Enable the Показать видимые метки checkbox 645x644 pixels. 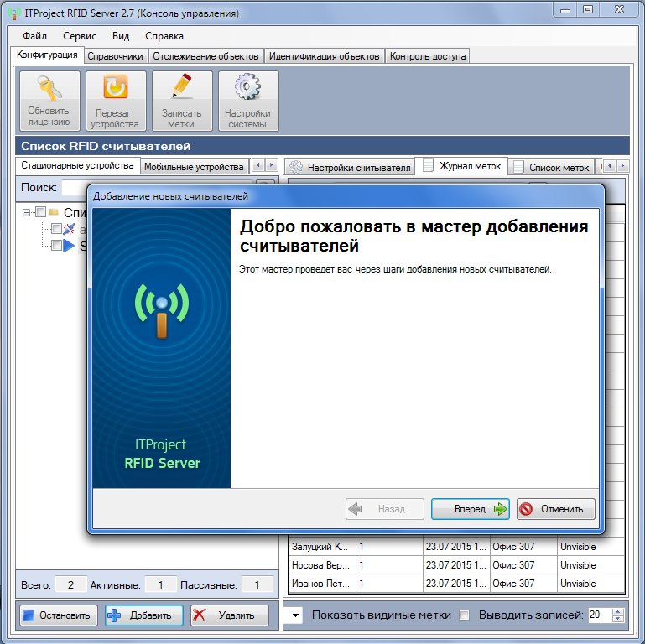[464, 615]
